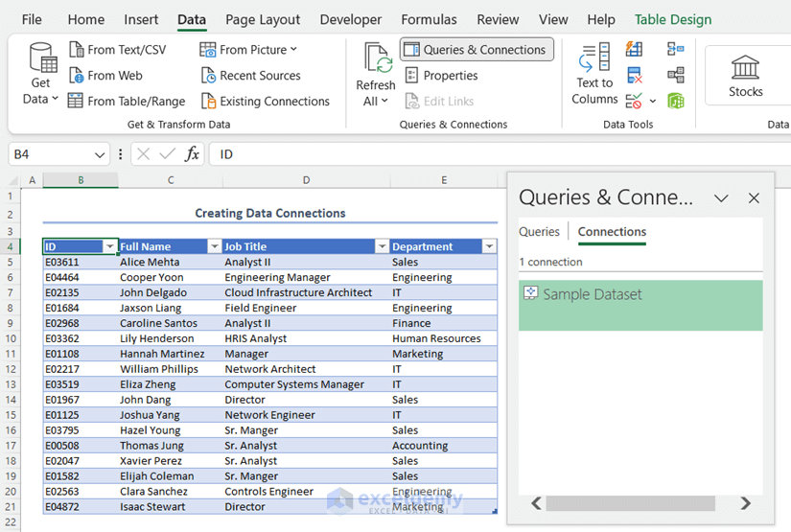Open the ID column filter dropdown
Screen dimensions: 791x532
(109, 247)
